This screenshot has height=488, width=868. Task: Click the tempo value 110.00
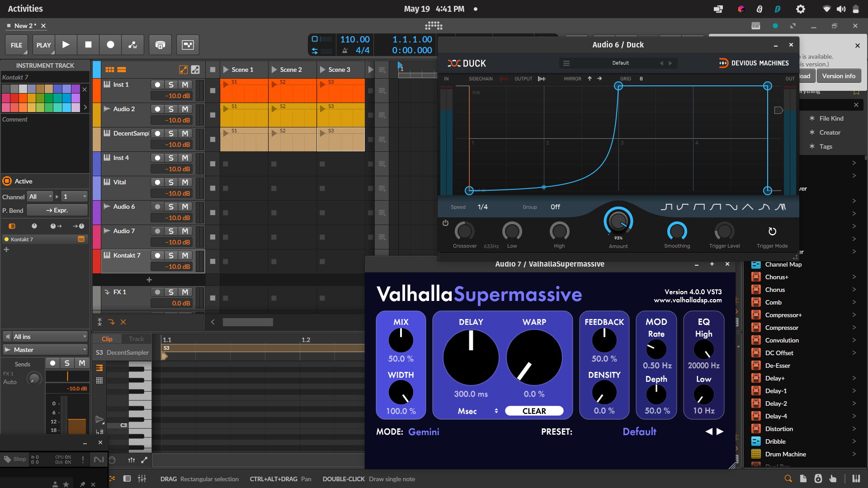pyautogui.click(x=355, y=39)
